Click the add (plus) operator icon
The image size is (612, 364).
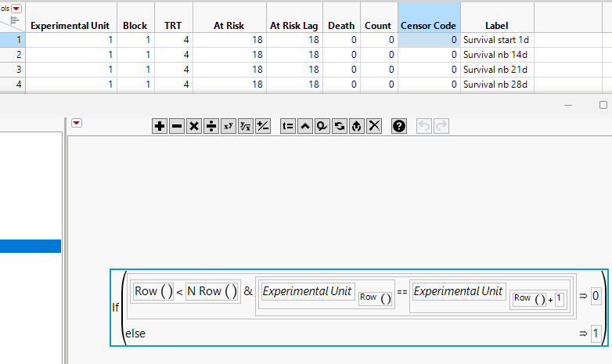[x=160, y=125]
